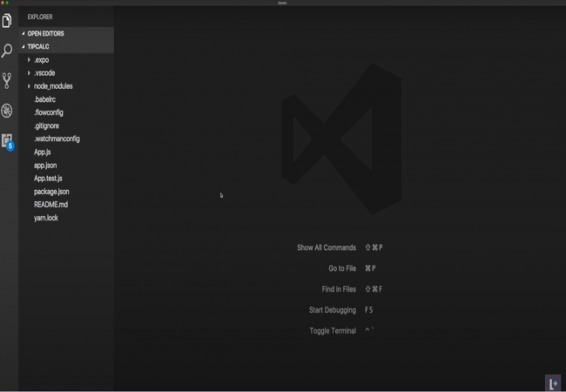Click the badge icon in bottom-right corner
566x392 pixels.
coord(553,382)
